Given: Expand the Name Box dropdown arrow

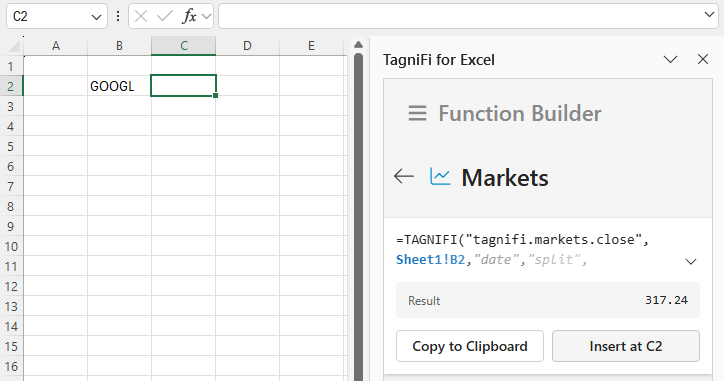Looking at the screenshot, I should (96, 17).
